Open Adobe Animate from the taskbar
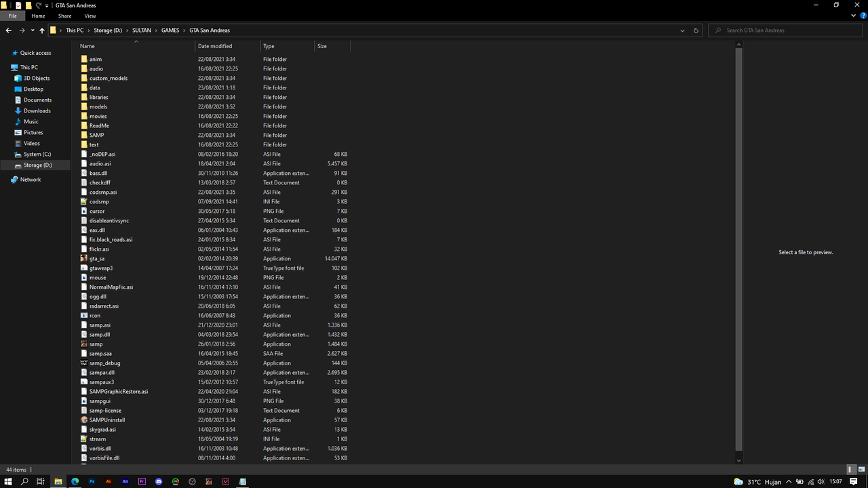The image size is (868, 488). click(x=125, y=481)
